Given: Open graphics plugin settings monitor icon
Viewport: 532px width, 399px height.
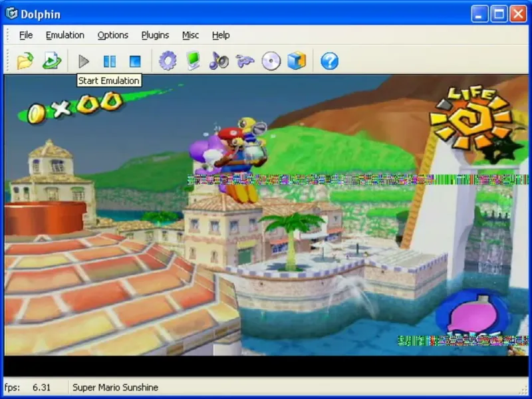Looking at the screenshot, I should coord(194,61).
